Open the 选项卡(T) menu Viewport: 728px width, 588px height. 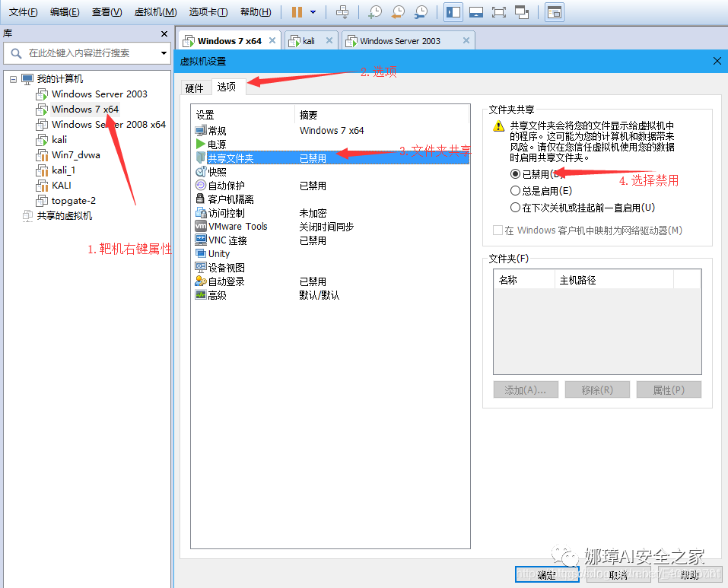tap(208, 12)
